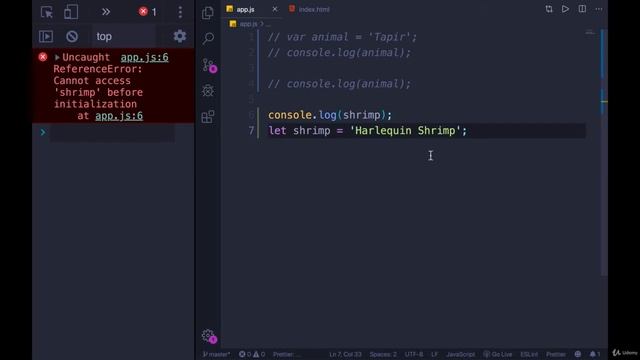Pick the JavaScript language mode
The height and width of the screenshot is (360, 640).
point(460,354)
